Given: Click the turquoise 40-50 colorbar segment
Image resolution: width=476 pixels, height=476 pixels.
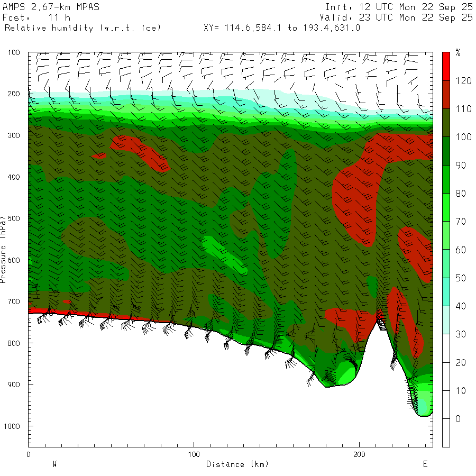Looking at the screenshot, I should 446,292.
